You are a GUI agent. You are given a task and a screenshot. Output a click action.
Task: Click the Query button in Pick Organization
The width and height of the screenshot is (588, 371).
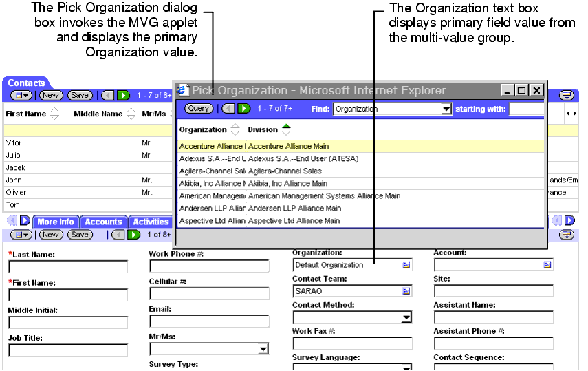point(198,109)
